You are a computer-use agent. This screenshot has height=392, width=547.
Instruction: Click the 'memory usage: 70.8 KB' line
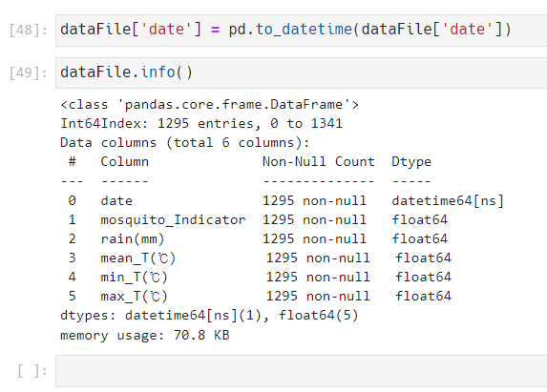tap(145, 335)
